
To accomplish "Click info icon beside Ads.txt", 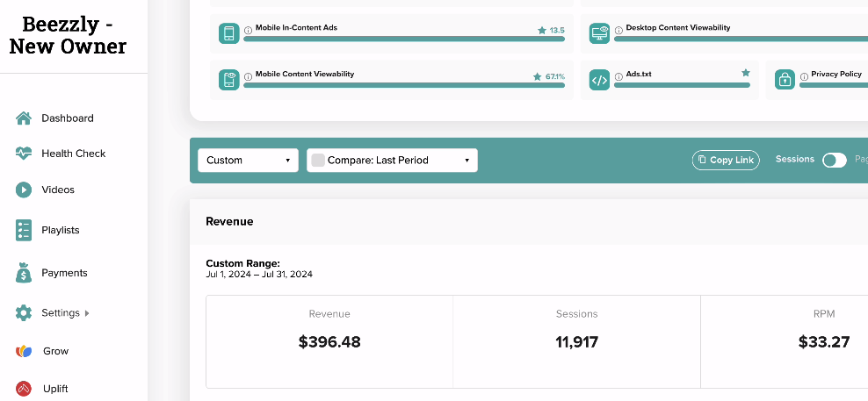I will point(618,76).
